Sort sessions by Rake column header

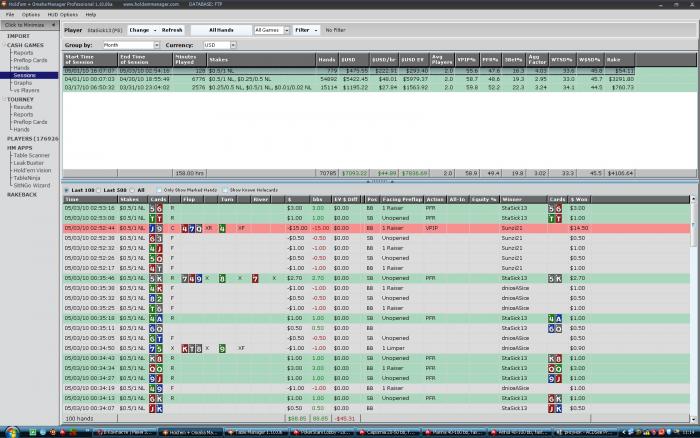(619, 59)
